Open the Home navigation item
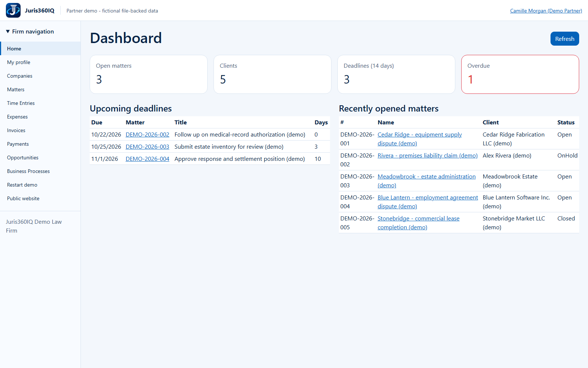Viewport: 588px width, 368px height. click(x=40, y=49)
